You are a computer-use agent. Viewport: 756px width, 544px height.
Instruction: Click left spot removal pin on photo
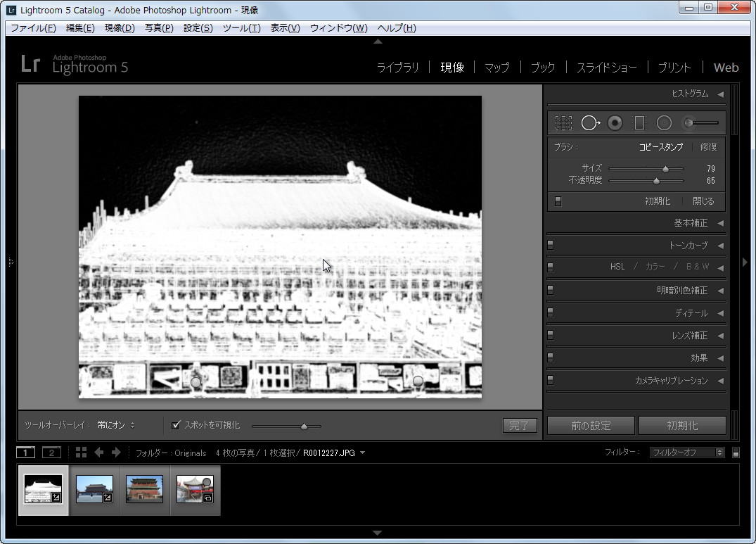point(196,382)
